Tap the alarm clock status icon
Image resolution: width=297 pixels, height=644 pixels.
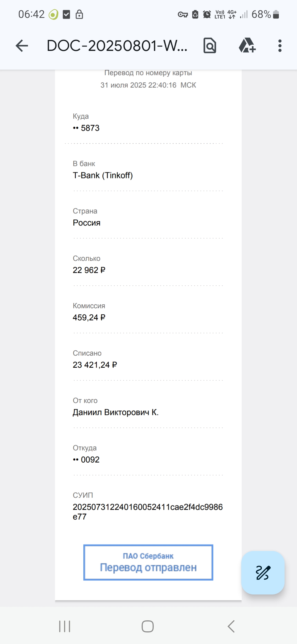(207, 14)
